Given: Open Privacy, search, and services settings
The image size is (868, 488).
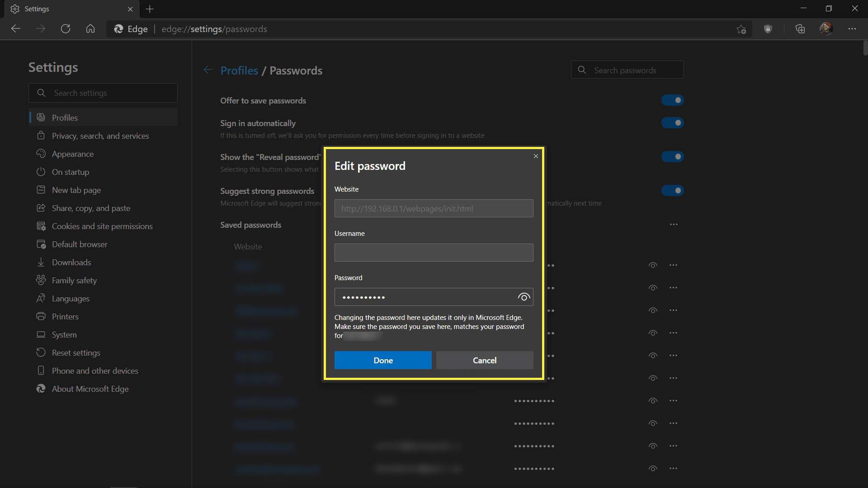Looking at the screenshot, I should [100, 135].
